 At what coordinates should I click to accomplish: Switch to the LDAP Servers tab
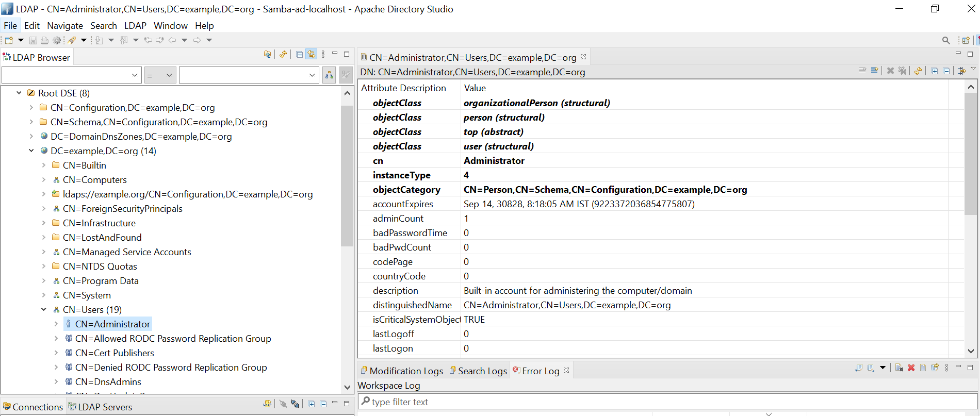click(101, 407)
